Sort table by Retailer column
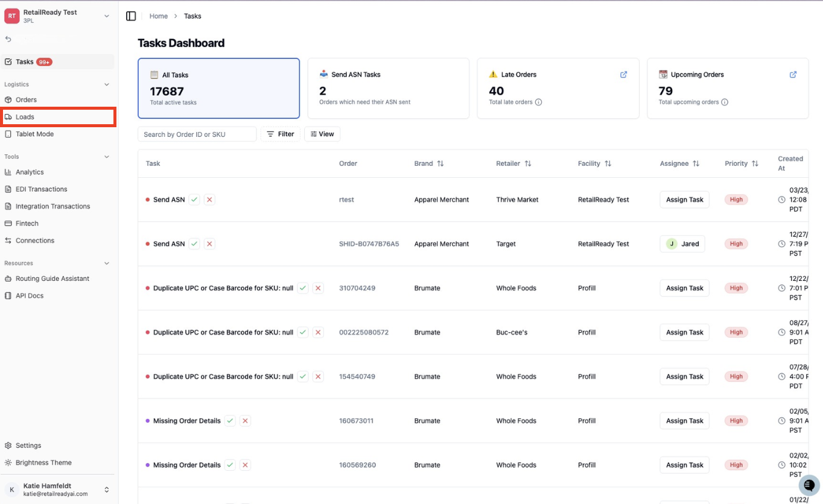Viewport: 823px width, 504px height. (514, 163)
